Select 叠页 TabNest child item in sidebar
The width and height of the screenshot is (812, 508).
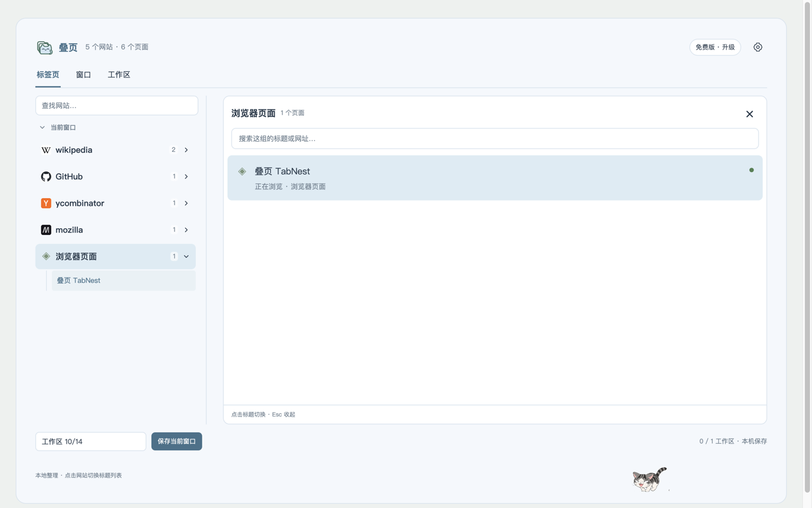123,281
